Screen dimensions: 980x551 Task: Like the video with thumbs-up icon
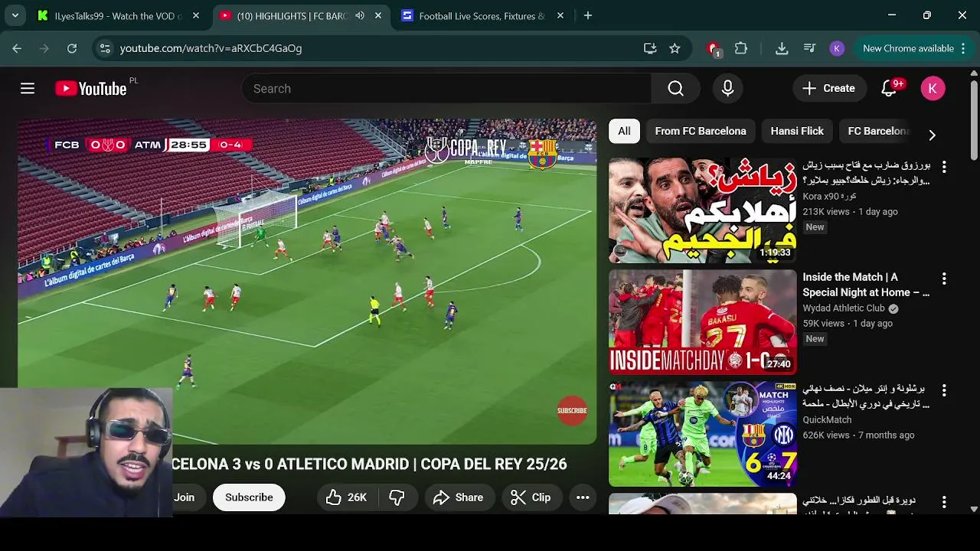(x=346, y=497)
